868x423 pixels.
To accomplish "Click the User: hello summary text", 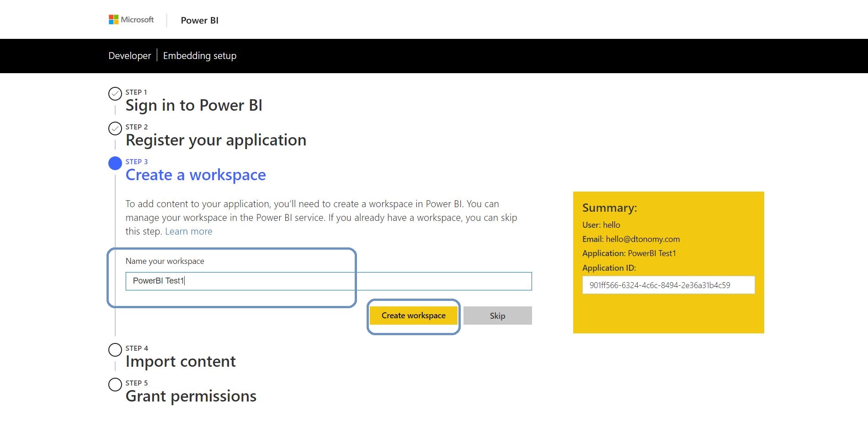I will (x=601, y=225).
